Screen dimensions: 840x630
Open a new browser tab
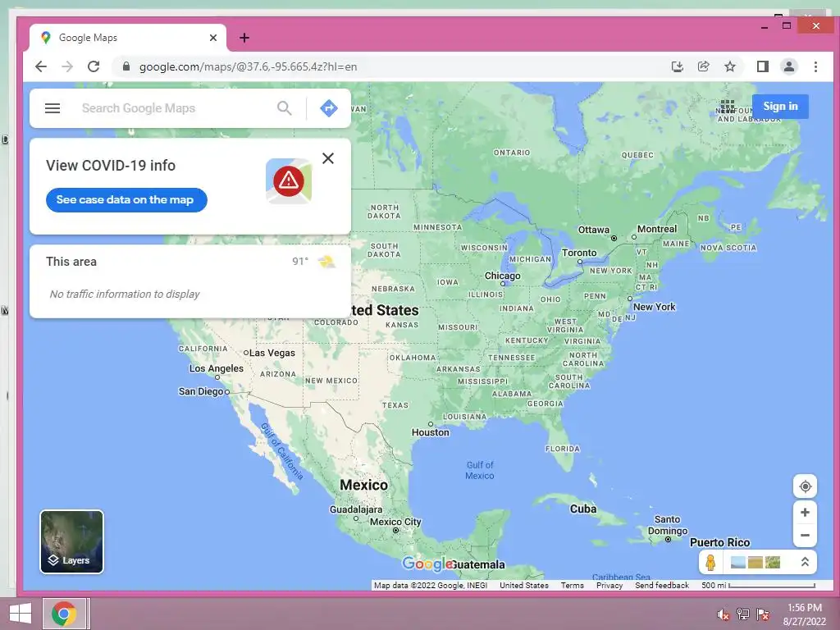point(244,38)
